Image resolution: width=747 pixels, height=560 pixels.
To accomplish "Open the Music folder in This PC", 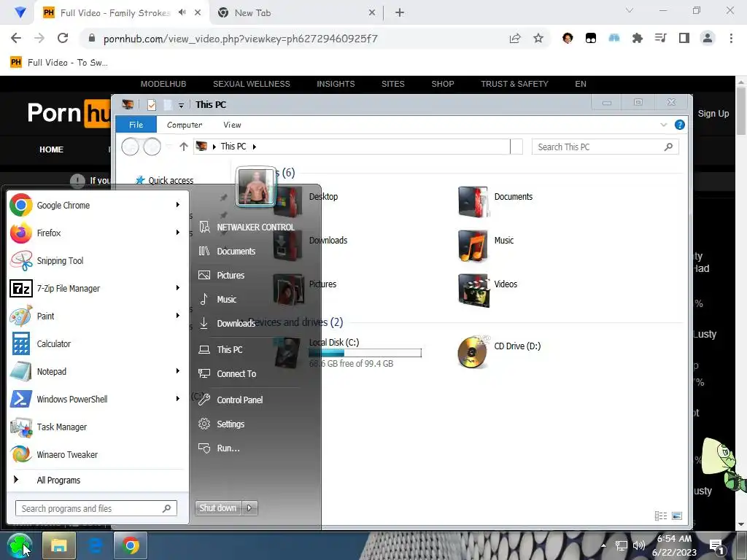I will pyautogui.click(x=487, y=245).
